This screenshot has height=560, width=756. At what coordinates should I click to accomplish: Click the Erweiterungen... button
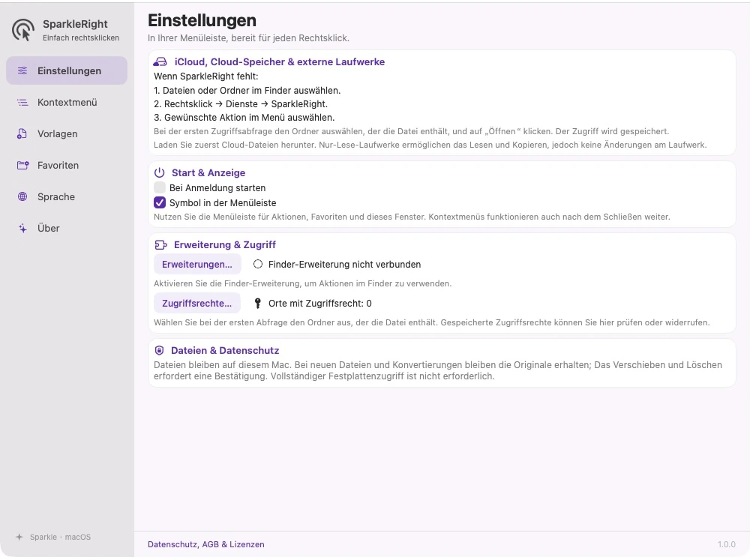pyautogui.click(x=197, y=264)
